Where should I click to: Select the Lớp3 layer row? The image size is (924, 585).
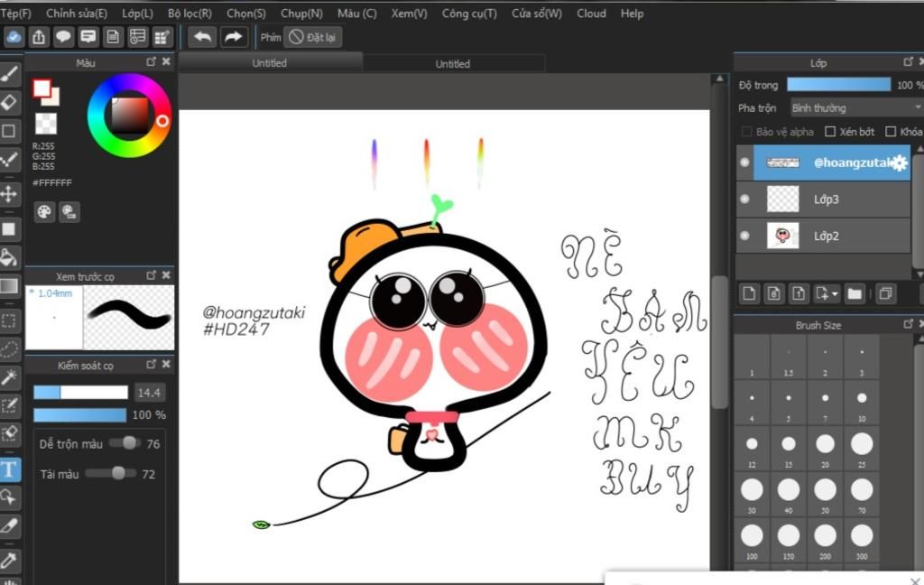823,199
